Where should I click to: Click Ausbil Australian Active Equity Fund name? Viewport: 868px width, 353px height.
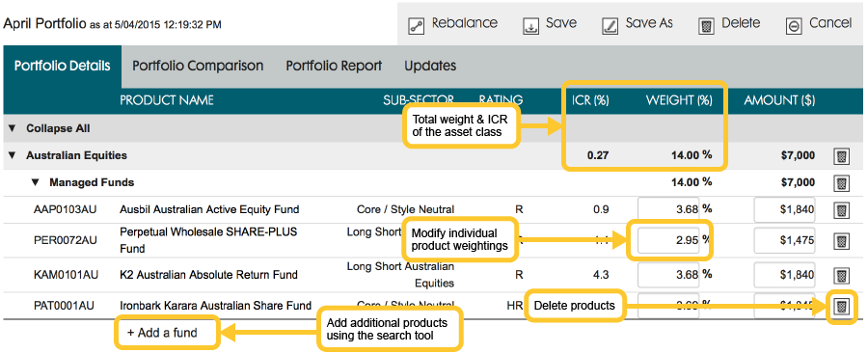[209, 209]
